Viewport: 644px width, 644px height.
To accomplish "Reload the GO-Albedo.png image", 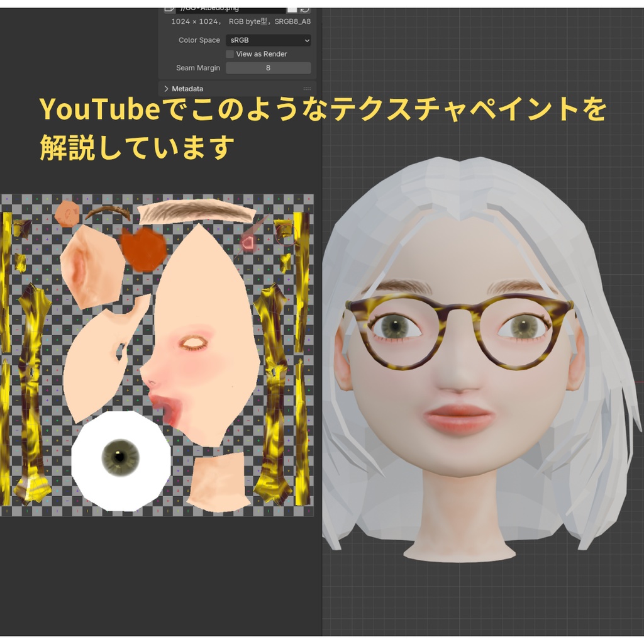I will (x=306, y=9).
